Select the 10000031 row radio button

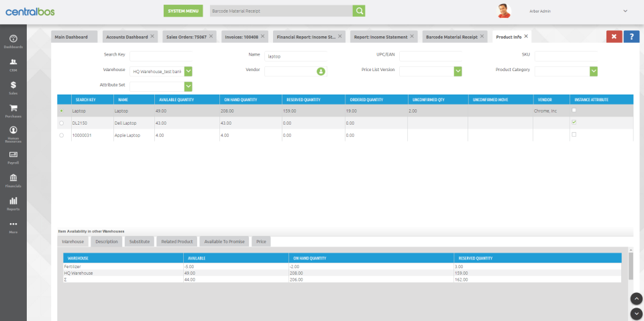point(62,135)
